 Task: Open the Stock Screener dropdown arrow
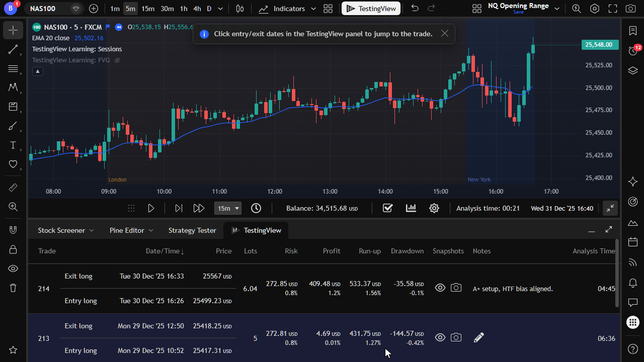click(x=92, y=230)
